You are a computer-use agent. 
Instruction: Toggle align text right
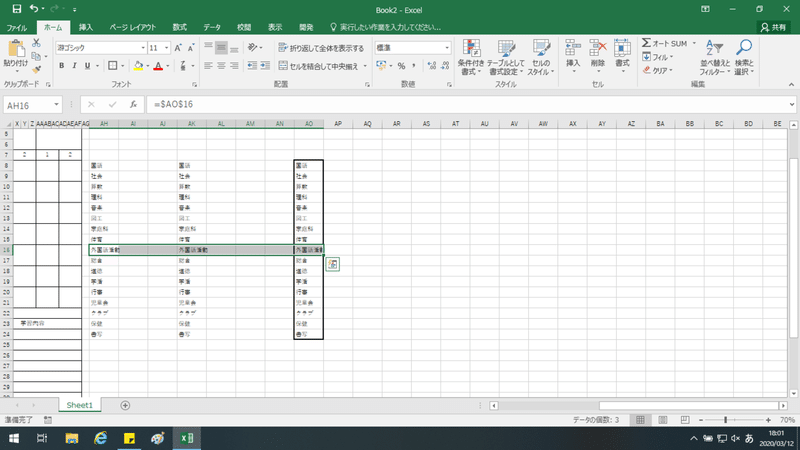[234, 66]
